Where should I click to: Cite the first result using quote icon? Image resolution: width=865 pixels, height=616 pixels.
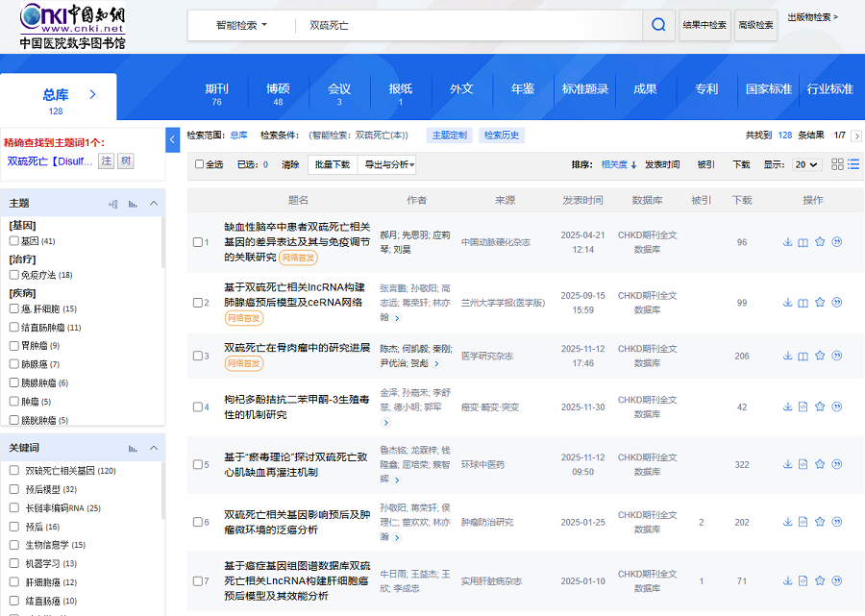point(836,242)
